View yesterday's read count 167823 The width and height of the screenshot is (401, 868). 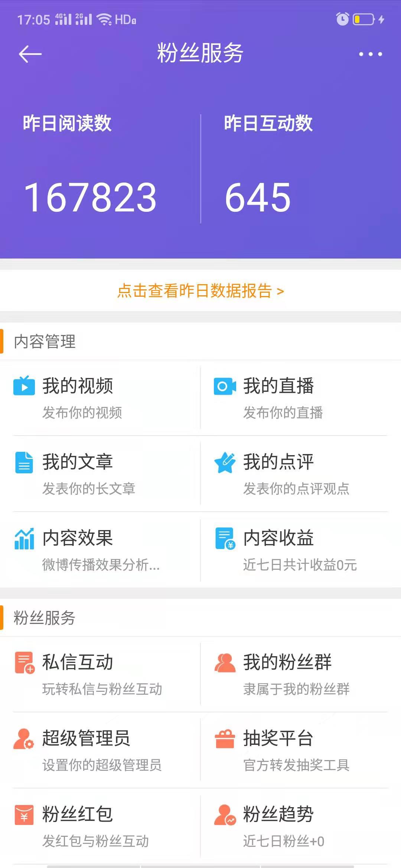[90, 198]
